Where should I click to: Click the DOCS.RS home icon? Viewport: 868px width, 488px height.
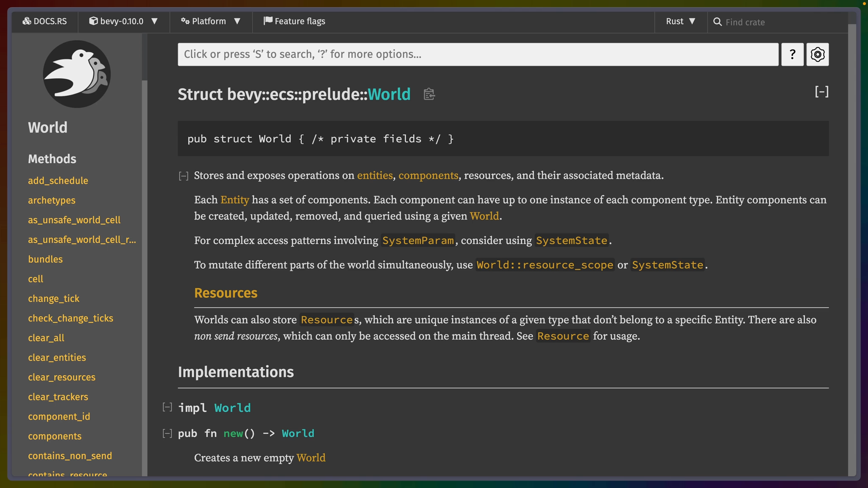tap(27, 21)
